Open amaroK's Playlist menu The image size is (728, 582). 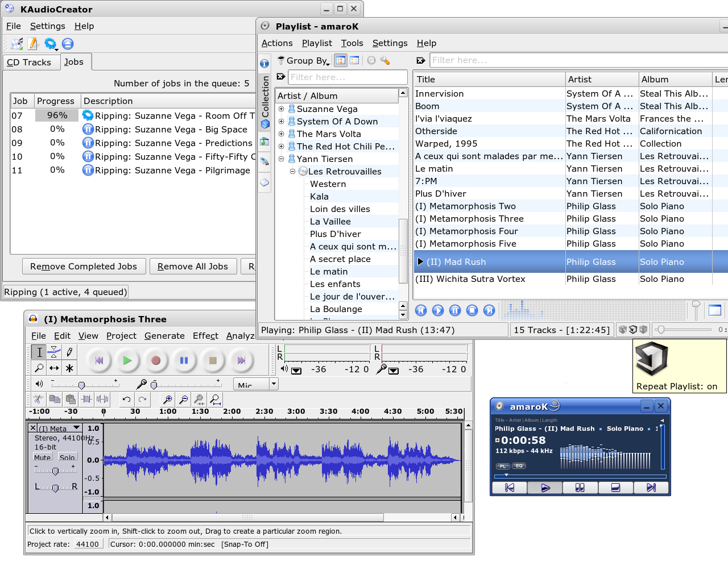point(317,43)
